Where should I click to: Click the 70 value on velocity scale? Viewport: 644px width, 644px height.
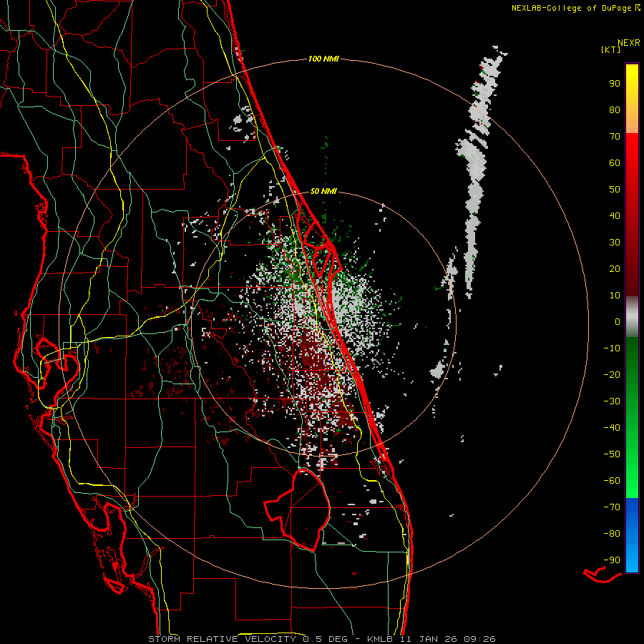615,137
